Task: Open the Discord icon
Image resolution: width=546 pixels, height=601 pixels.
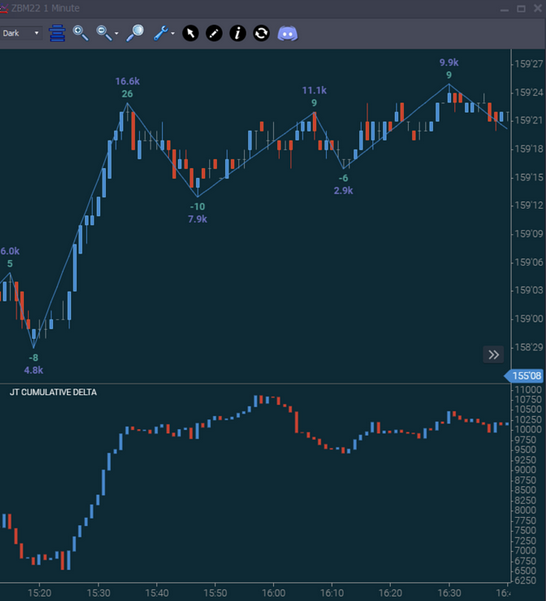Action: (287, 34)
